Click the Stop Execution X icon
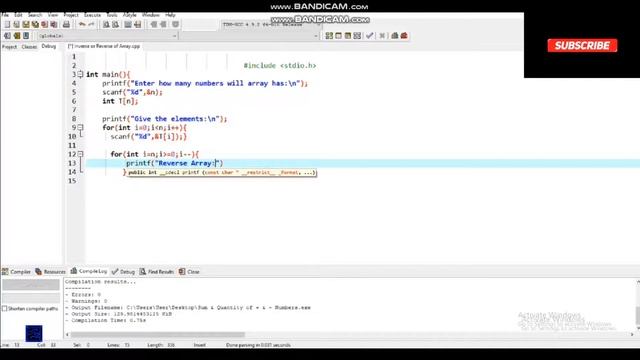640x360 pixels. pyautogui.click(x=382, y=36)
